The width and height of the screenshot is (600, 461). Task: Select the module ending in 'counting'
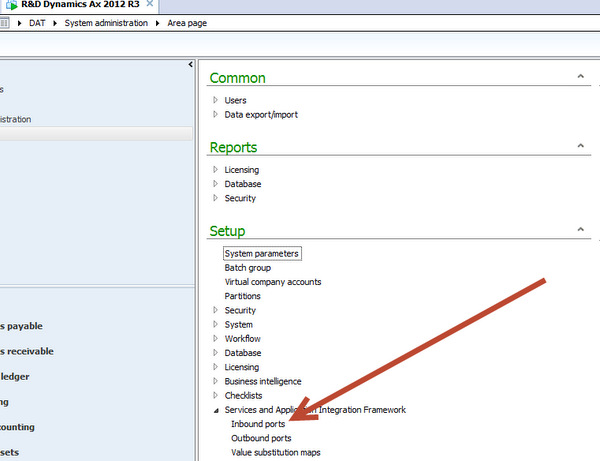point(17,427)
